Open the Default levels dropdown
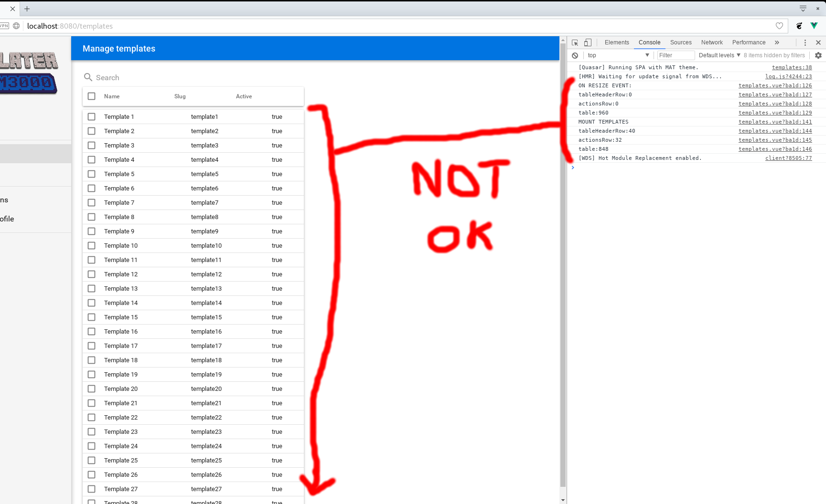Image resolution: width=826 pixels, height=504 pixels. click(x=719, y=55)
